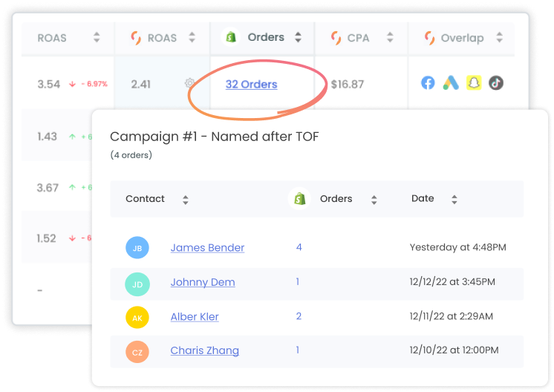Open Johnny Dem contact link
Viewport: 554px width, 392px height.
(x=203, y=283)
